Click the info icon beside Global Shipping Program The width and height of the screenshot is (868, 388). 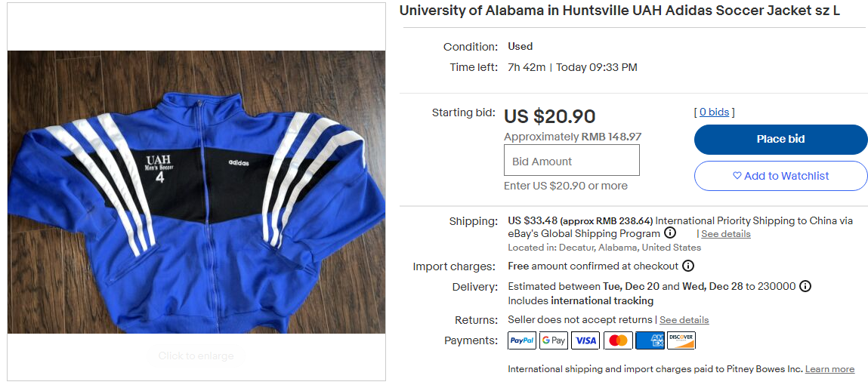coord(670,234)
